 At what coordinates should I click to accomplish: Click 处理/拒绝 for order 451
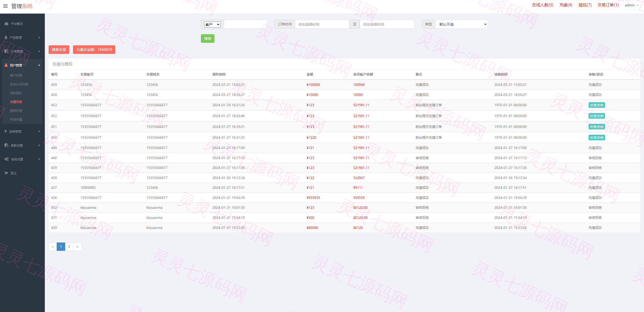tap(597, 127)
